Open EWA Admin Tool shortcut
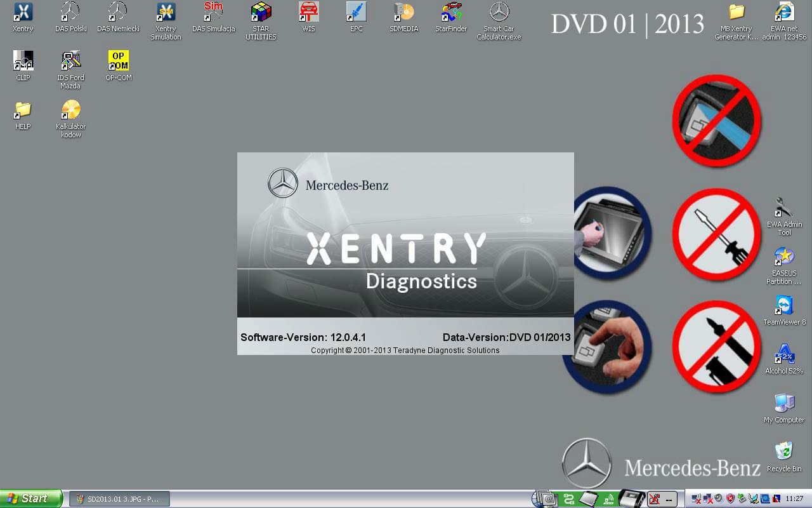 tap(785, 217)
